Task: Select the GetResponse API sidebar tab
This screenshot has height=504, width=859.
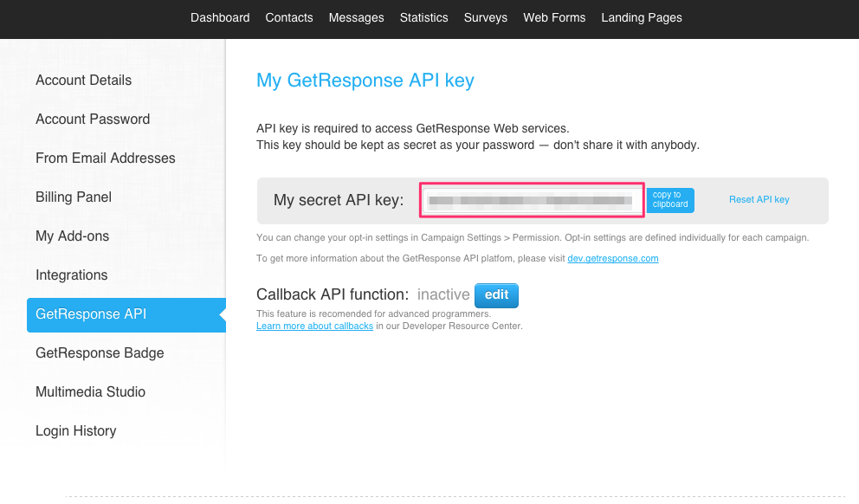Action: coord(91,314)
